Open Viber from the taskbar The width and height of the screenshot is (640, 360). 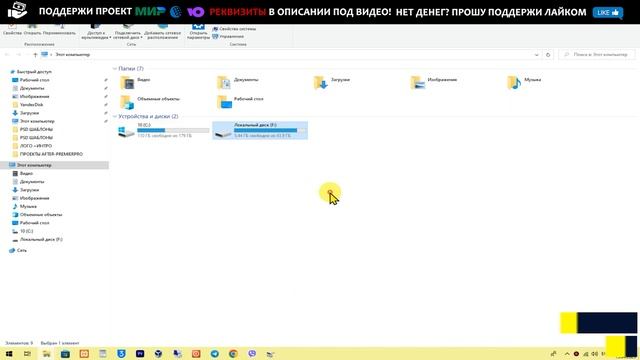click(252, 354)
